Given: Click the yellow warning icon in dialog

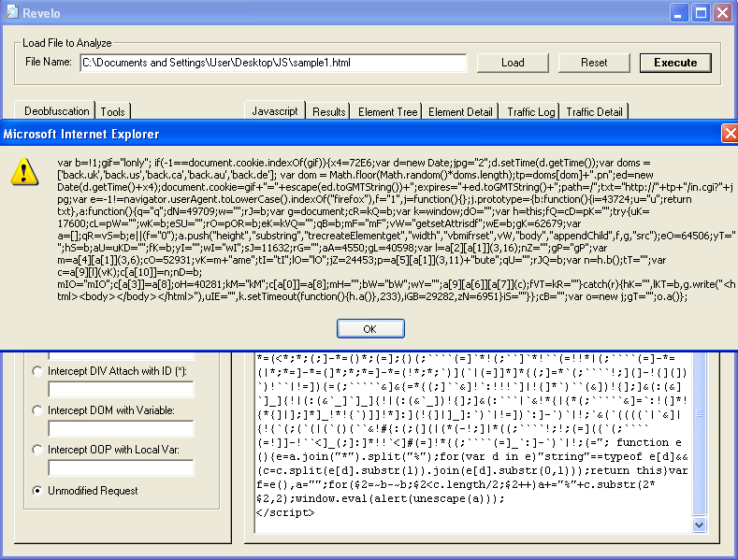Looking at the screenshot, I should tap(25, 169).
